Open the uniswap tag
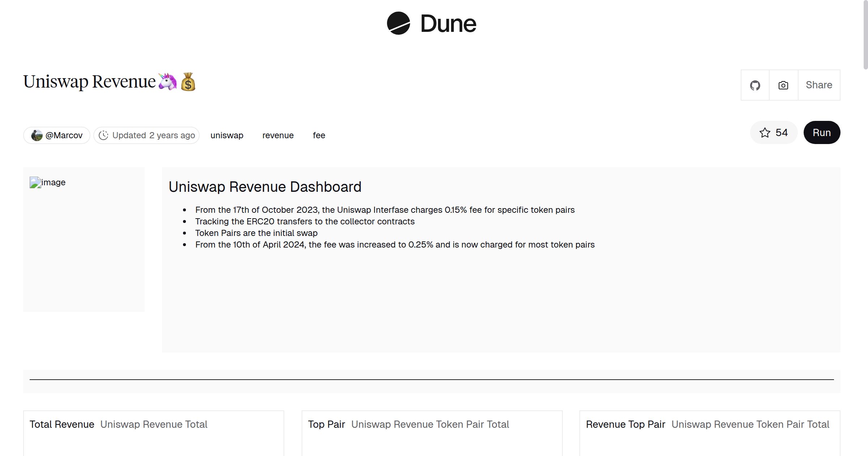 click(x=227, y=135)
